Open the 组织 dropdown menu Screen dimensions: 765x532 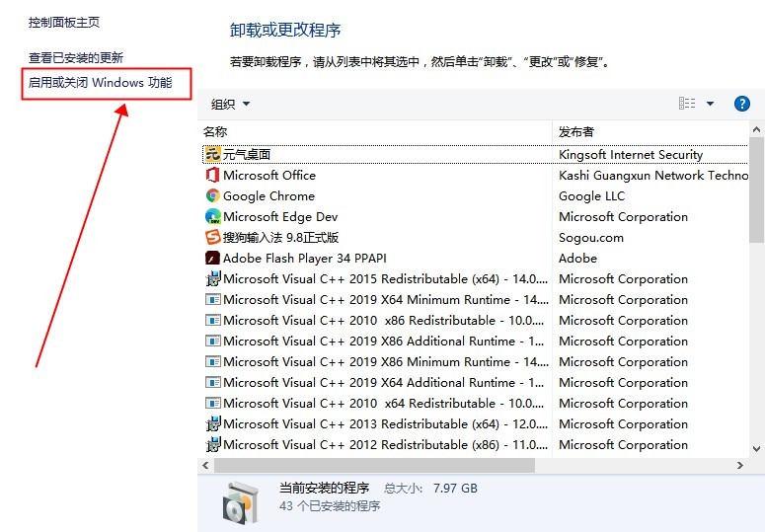pyautogui.click(x=230, y=104)
